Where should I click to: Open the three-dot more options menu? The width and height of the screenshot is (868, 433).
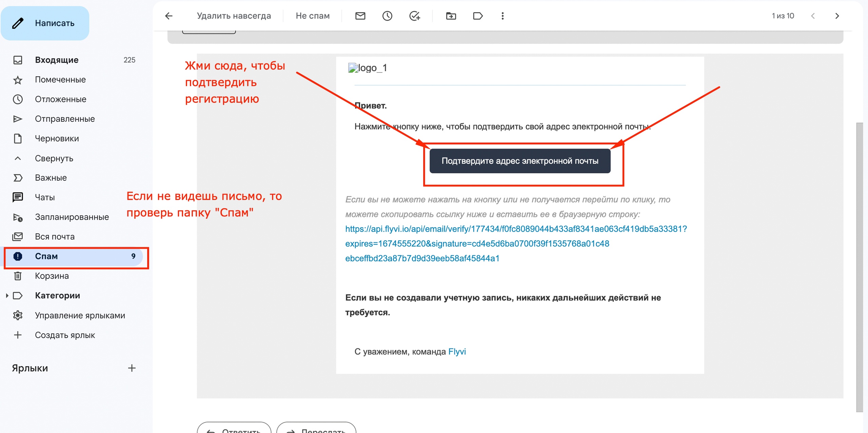click(502, 16)
